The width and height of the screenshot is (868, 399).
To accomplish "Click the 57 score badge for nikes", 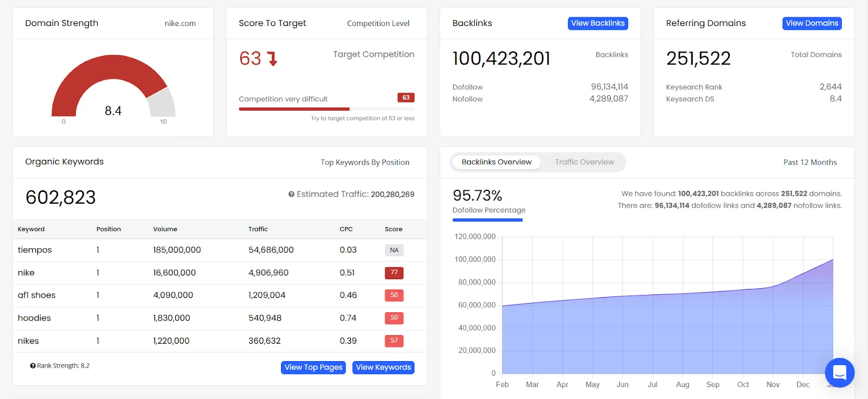I will click(394, 341).
